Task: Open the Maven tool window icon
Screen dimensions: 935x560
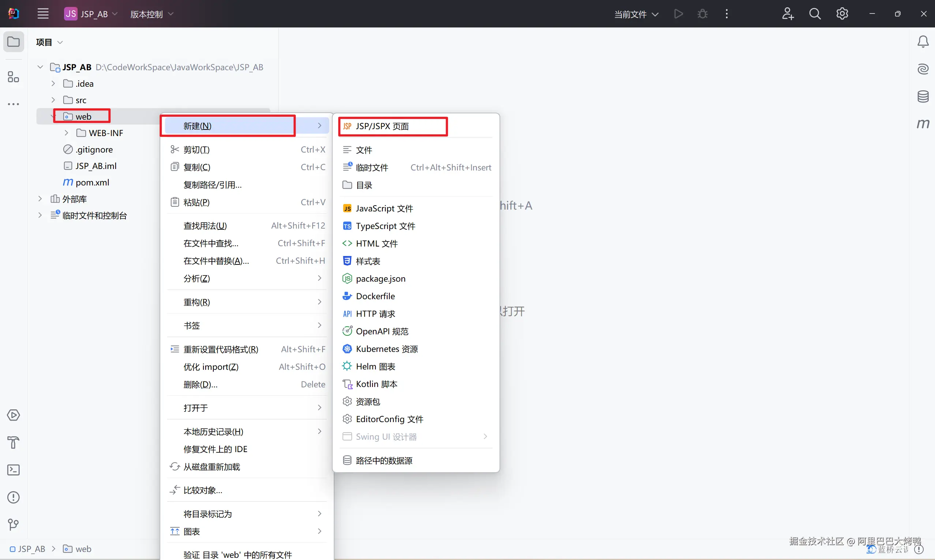Action: tap(923, 124)
